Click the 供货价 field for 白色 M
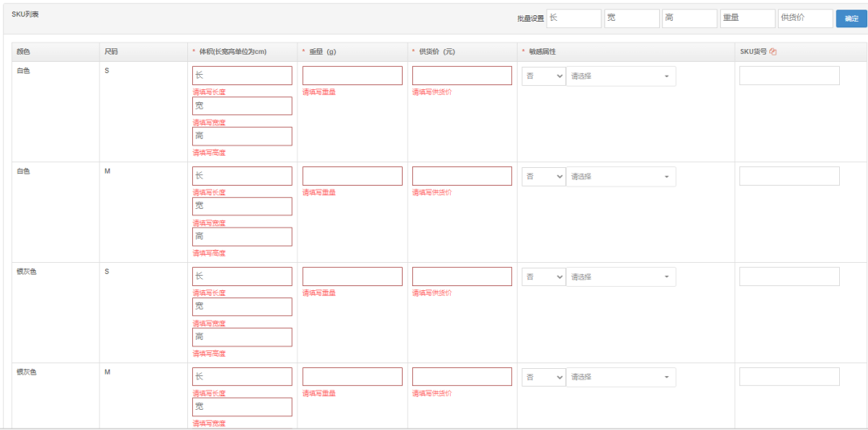 click(462, 176)
